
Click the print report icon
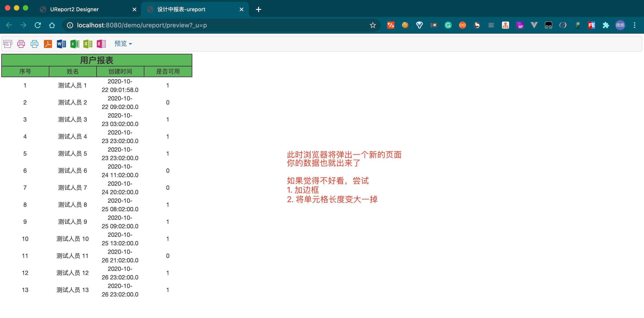7,44
